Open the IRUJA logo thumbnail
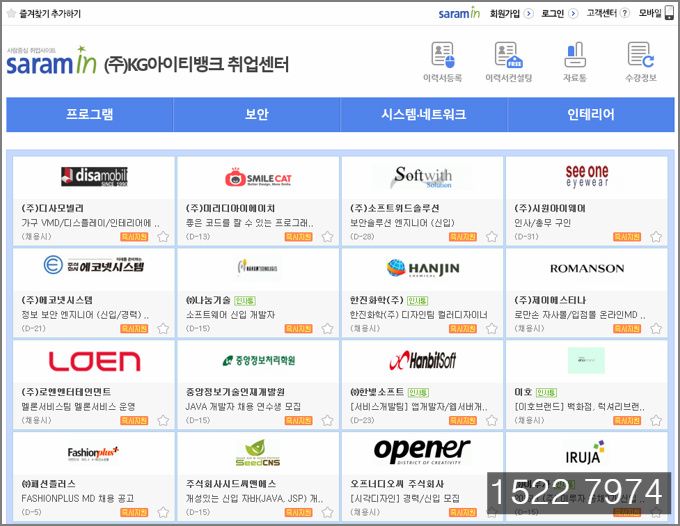The image size is (680, 526). pos(585,452)
